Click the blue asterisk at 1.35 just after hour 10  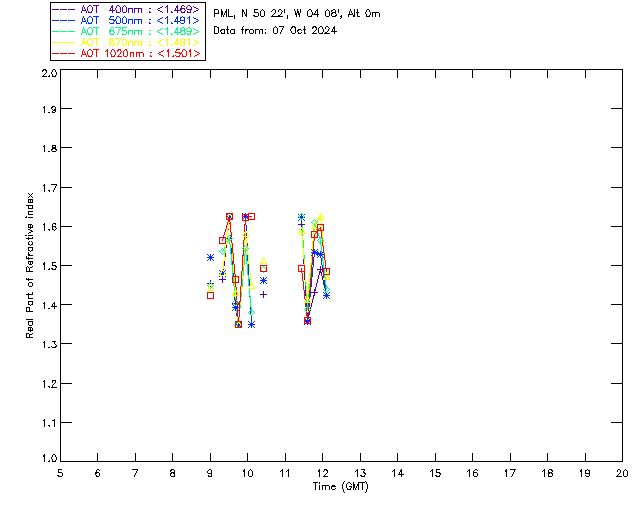251,325
